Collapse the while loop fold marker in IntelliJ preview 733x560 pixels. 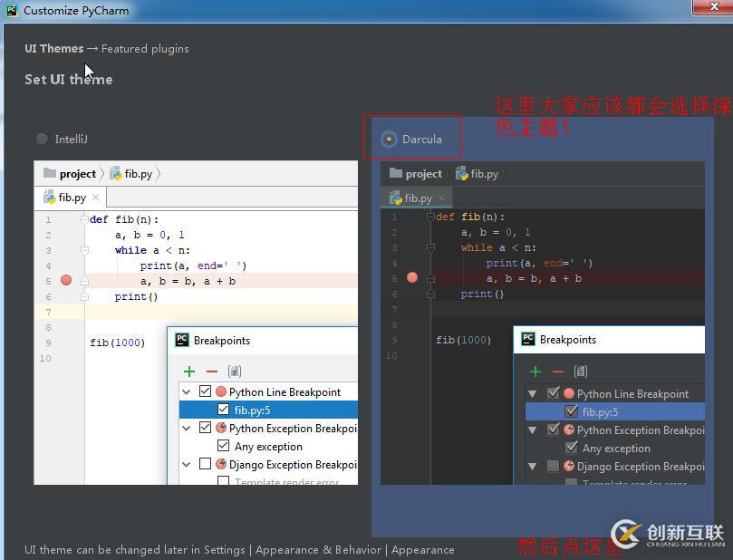click(84, 251)
